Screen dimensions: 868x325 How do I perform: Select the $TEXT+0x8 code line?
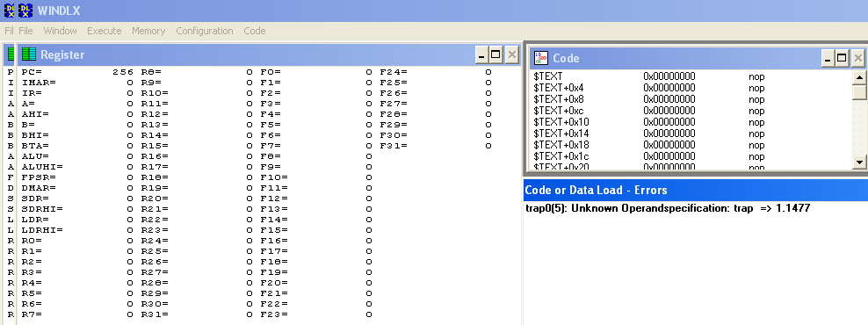pyautogui.click(x=691, y=99)
